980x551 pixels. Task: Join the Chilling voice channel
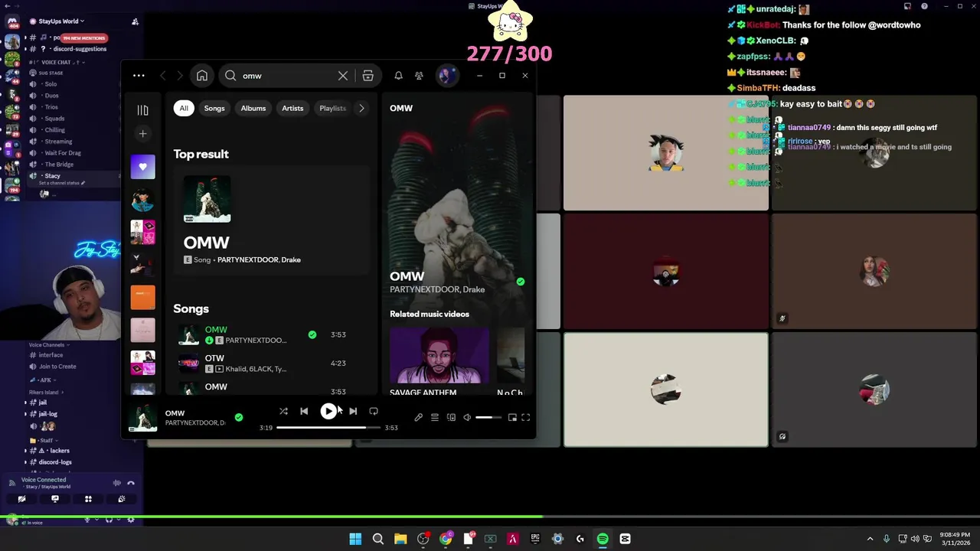coord(54,130)
